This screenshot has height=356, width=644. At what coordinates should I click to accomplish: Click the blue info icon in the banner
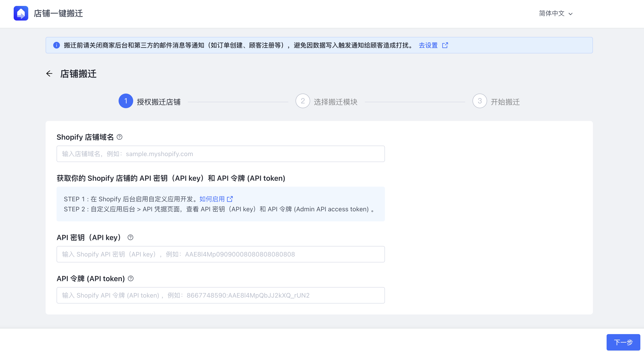click(x=57, y=45)
